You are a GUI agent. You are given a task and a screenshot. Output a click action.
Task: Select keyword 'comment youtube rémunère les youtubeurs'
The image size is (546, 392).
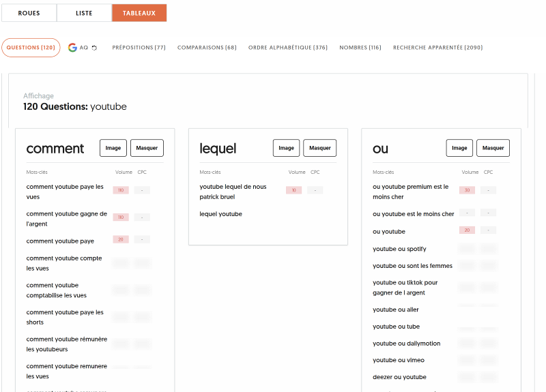coord(66,344)
